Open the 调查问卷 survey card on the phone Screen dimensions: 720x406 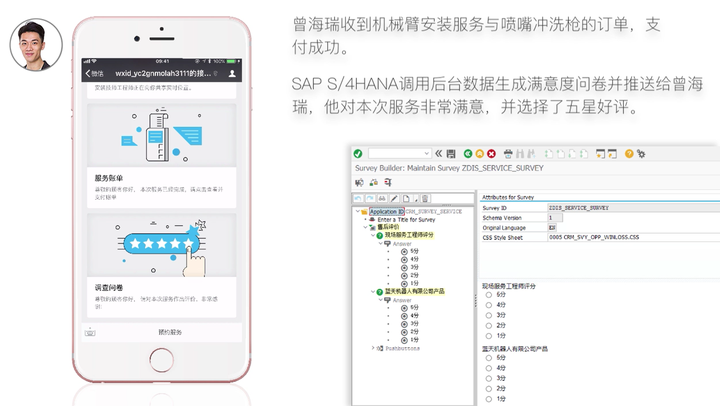pyautogui.click(x=162, y=265)
